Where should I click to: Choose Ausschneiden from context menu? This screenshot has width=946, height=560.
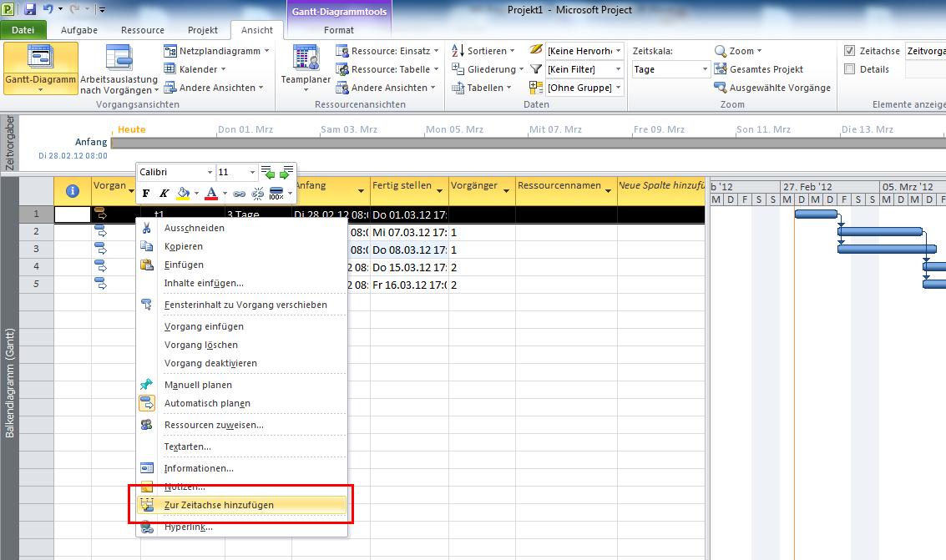[x=242, y=228]
